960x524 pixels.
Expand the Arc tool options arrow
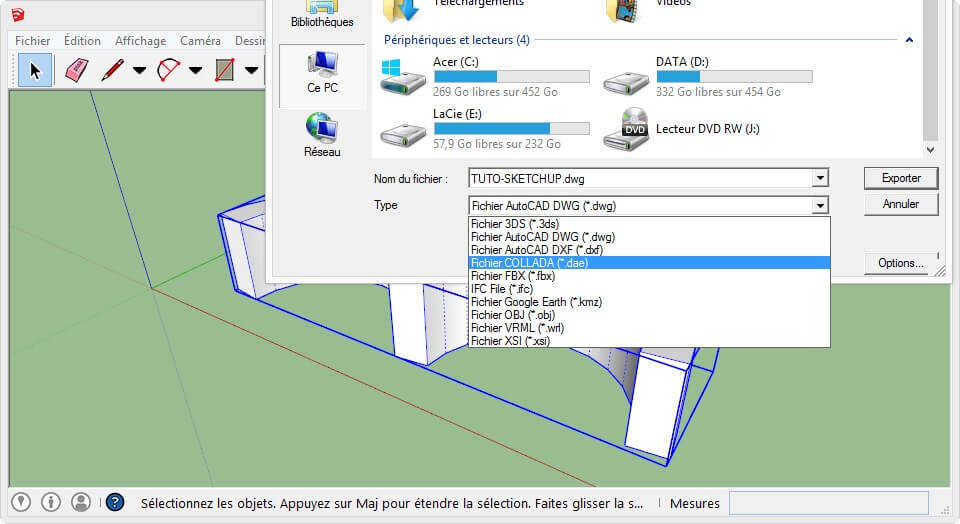[x=195, y=70]
